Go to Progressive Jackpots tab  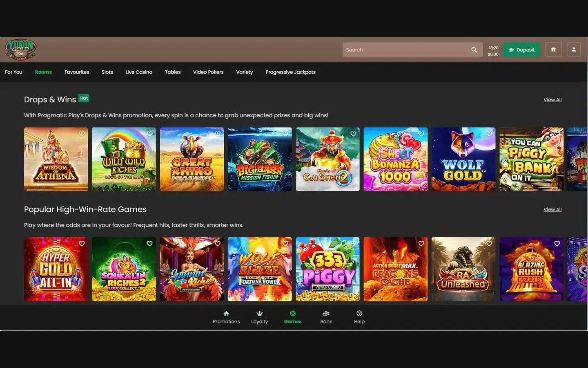[290, 72]
